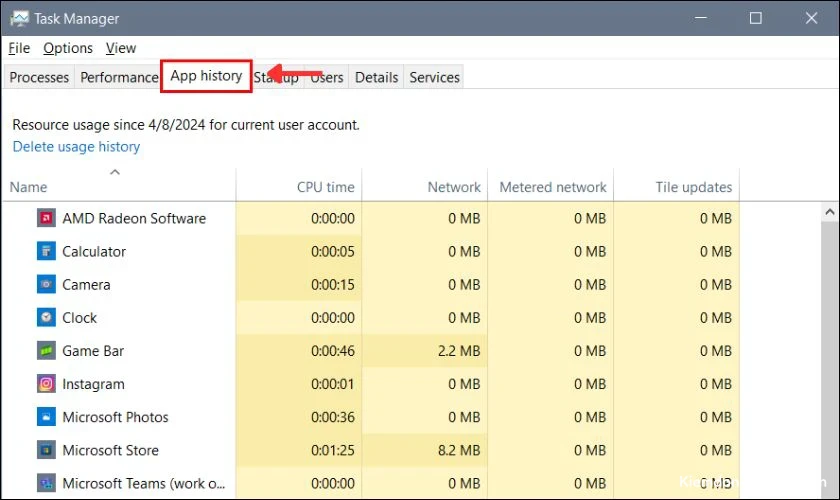Click the Microsoft Teams app icon
840x500 pixels.
46,483
